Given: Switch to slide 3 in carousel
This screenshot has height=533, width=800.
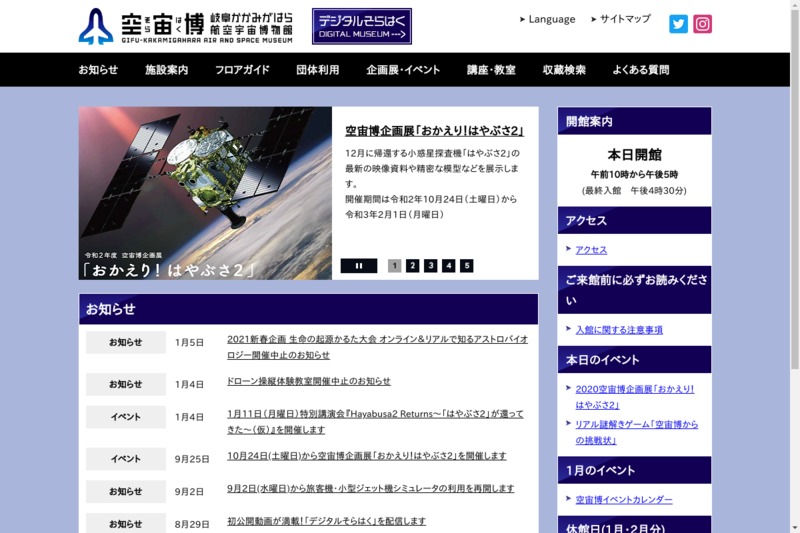Looking at the screenshot, I should pos(430,266).
